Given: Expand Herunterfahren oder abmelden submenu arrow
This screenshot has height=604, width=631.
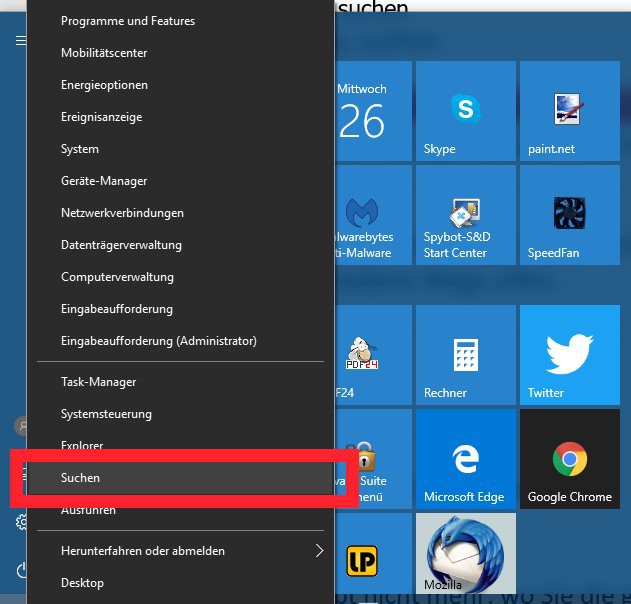Looking at the screenshot, I should pyautogui.click(x=319, y=550).
